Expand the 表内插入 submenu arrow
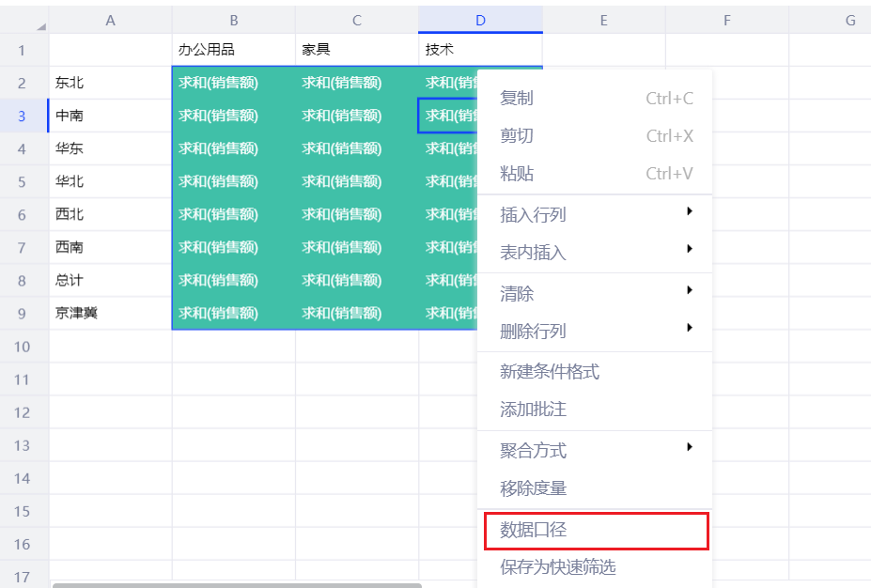The image size is (871, 588). [x=689, y=250]
